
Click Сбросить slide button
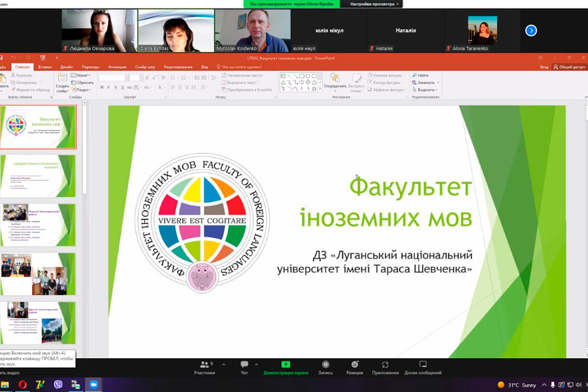[x=82, y=82]
